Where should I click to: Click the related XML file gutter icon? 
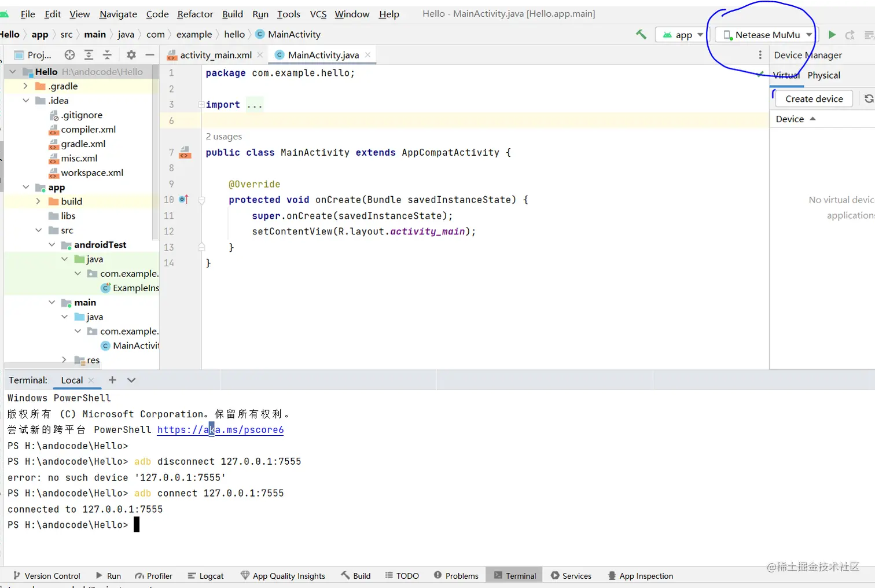(185, 152)
